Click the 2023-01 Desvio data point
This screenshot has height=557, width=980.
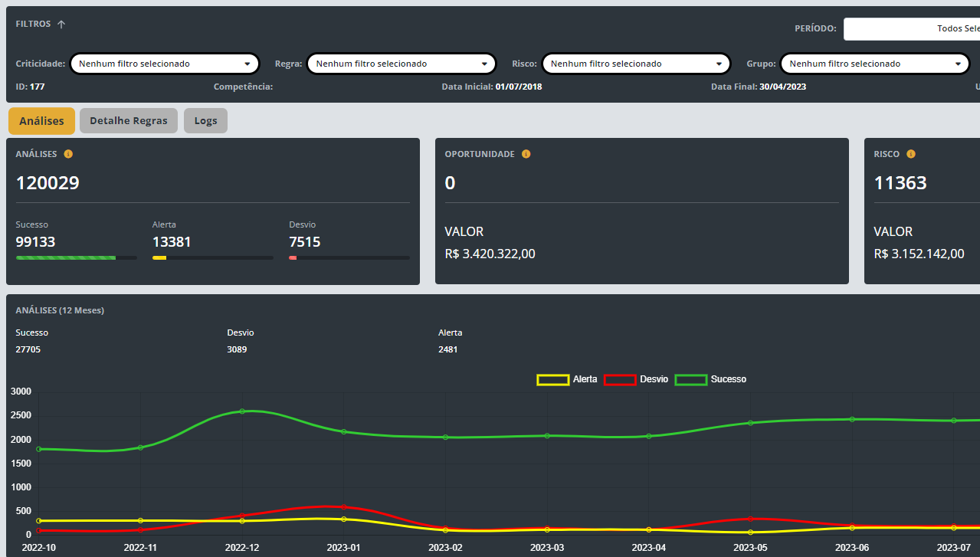pos(344,507)
